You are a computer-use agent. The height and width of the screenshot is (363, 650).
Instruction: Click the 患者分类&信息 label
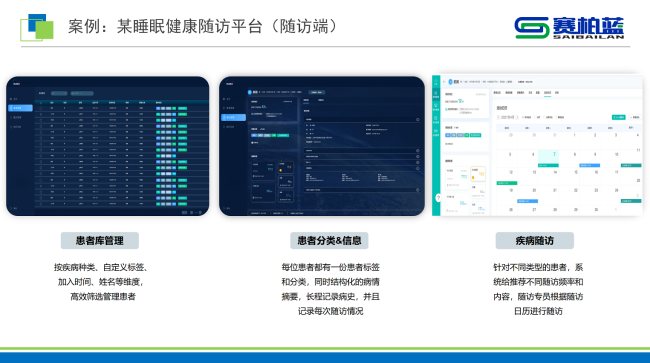tap(329, 241)
